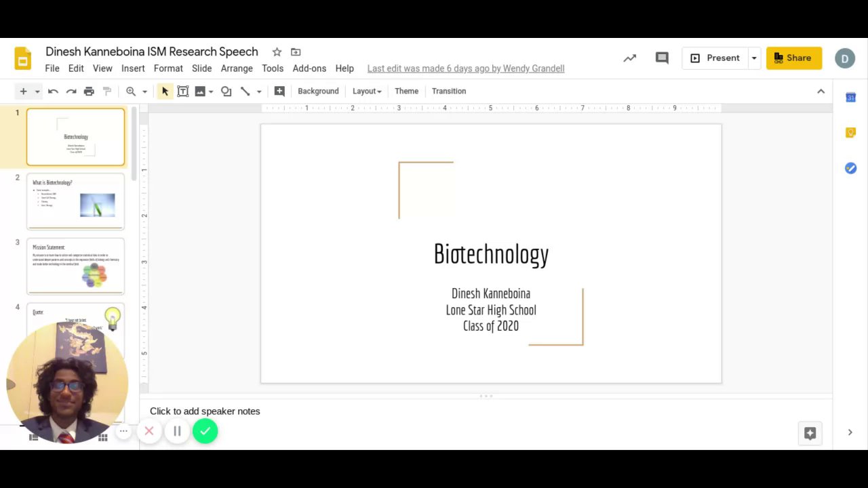Viewport: 868px width, 488px height.
Task: Activate the paint format tool
Action: 106,91
